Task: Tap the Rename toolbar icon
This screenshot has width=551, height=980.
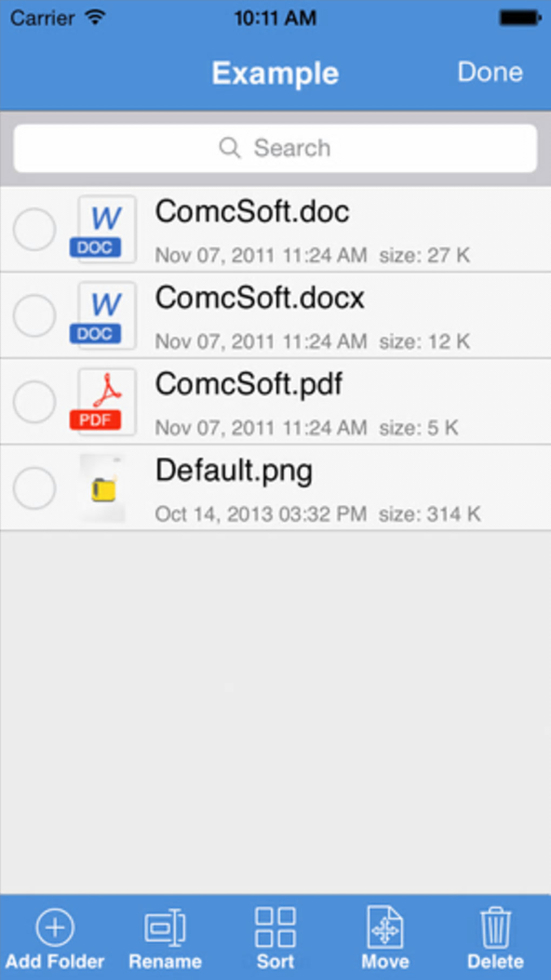Action: tap(165, 928)
